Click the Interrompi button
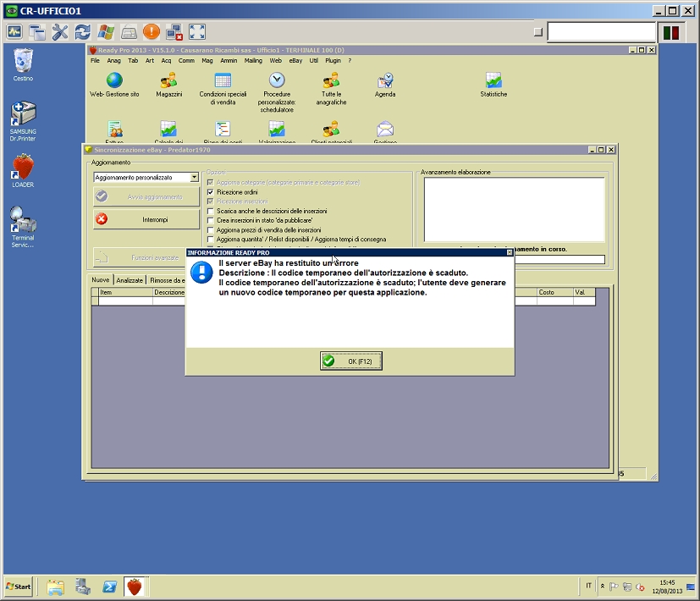The image size is (700, 601). click(146, 219)
